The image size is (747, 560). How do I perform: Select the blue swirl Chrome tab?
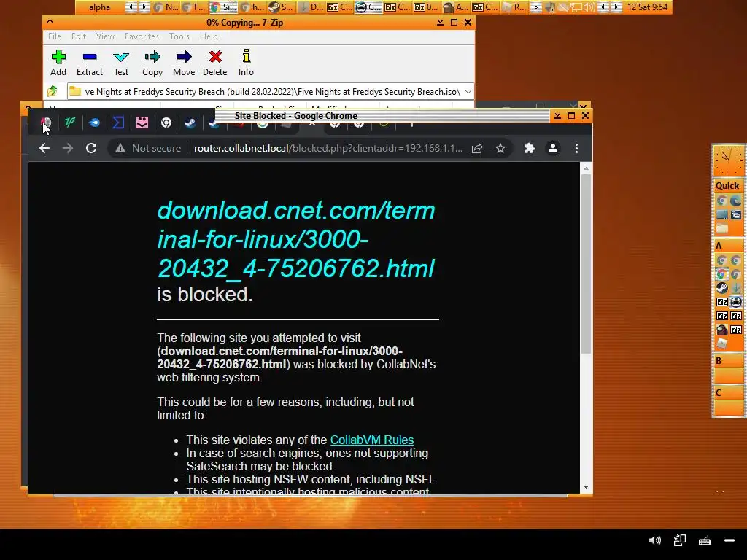click(94, 122)
